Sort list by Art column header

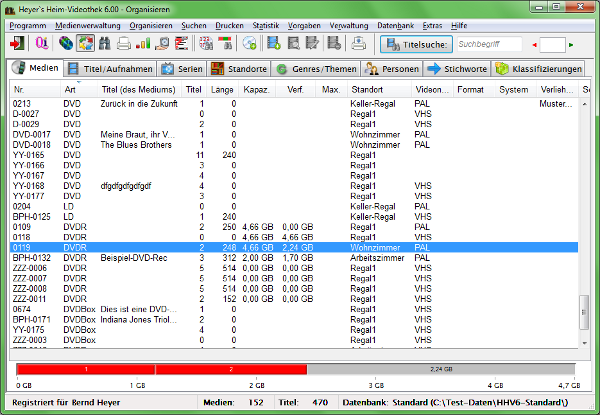[x=70, y=89]
